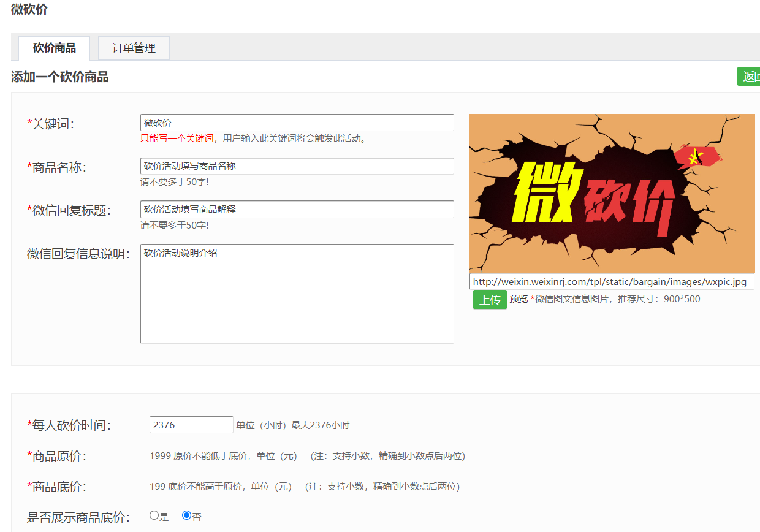760x532 pixels.
Task: Click the 每人砍价时间 field showing 2376
Action: coord(191,425)
